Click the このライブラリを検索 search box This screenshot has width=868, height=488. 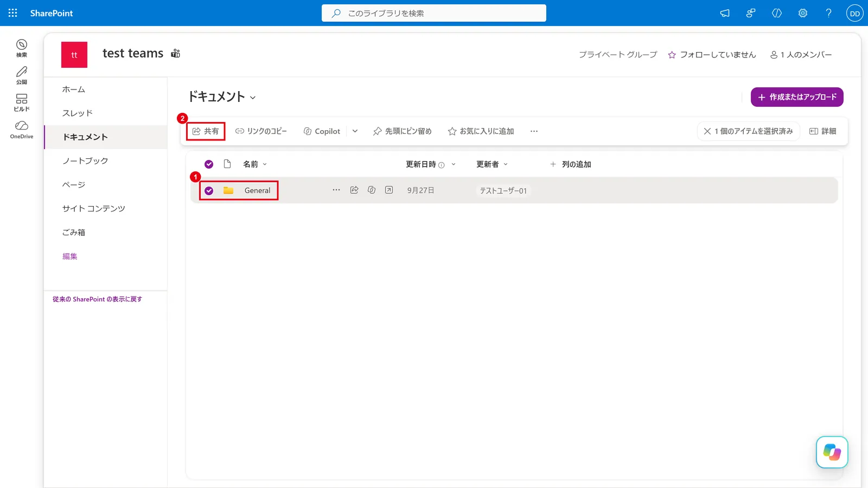[434, 13]
